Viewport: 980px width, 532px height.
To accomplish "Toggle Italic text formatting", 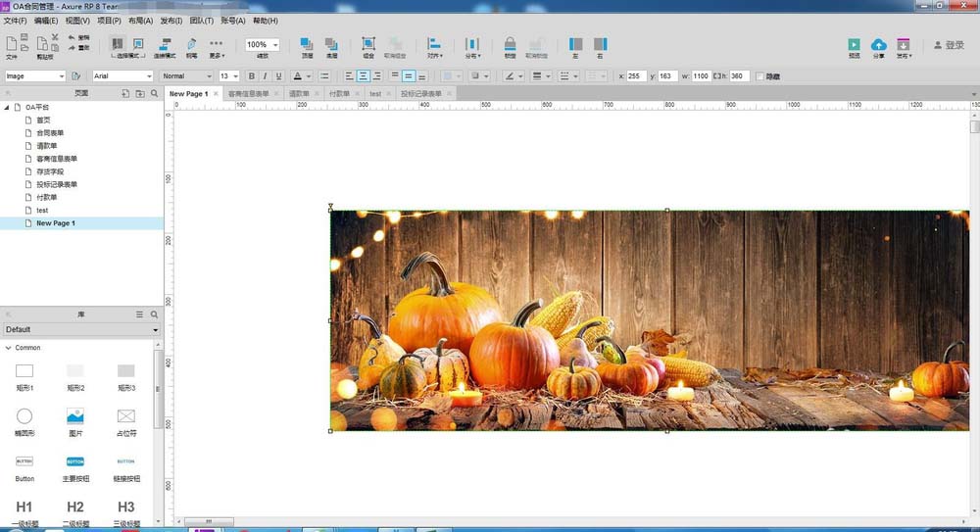I will pos(265,76).
